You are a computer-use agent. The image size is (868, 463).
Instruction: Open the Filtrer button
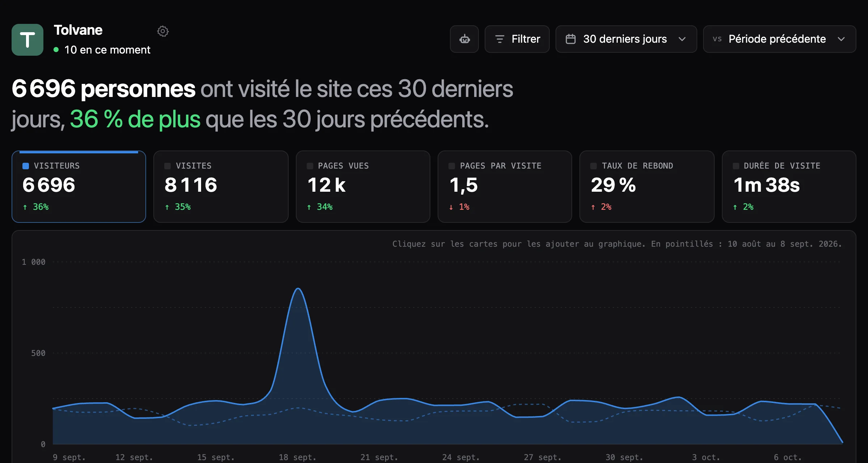517,39
